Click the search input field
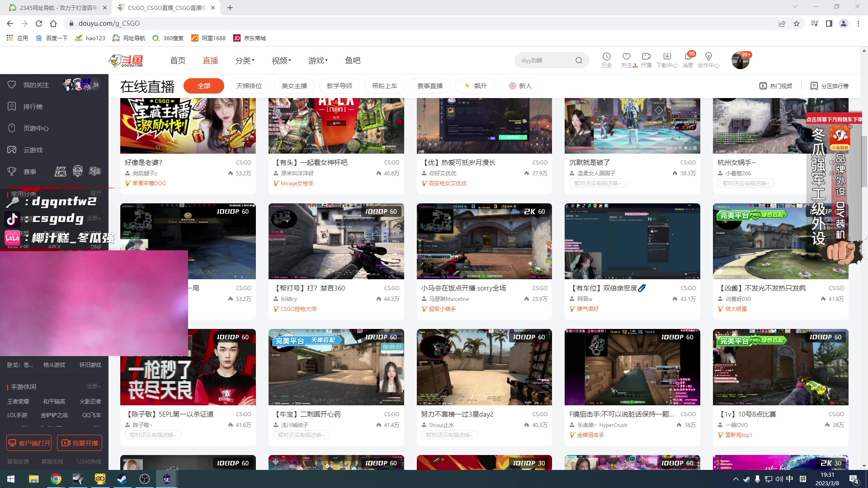 coord(545,61)
